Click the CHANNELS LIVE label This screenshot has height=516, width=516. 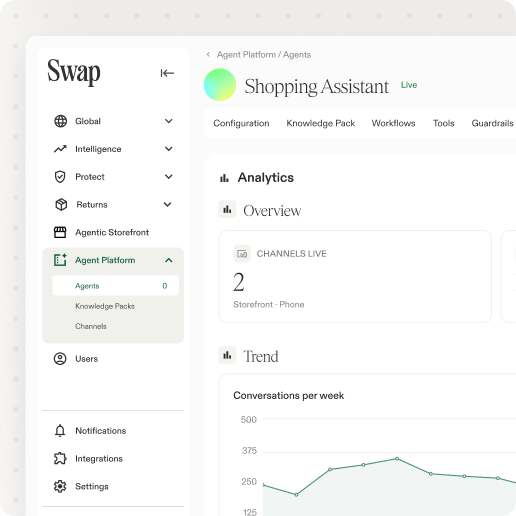coord(291,254)
